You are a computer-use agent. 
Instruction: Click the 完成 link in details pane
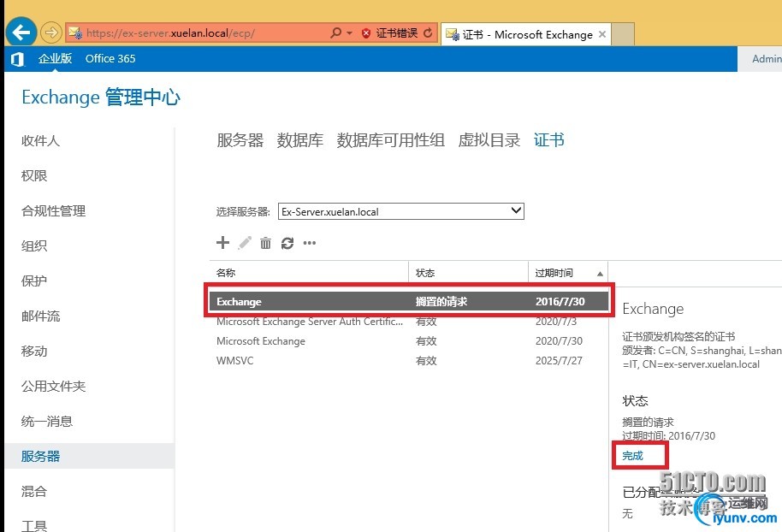pyautogui.click(x=632, y=455)
